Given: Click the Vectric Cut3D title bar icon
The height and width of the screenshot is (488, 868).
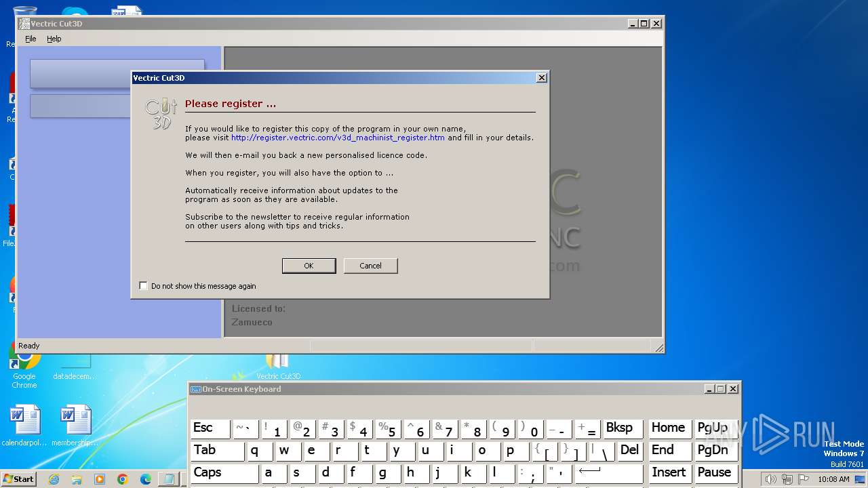Looking at the screenshot, I should [x=24, y=24].
